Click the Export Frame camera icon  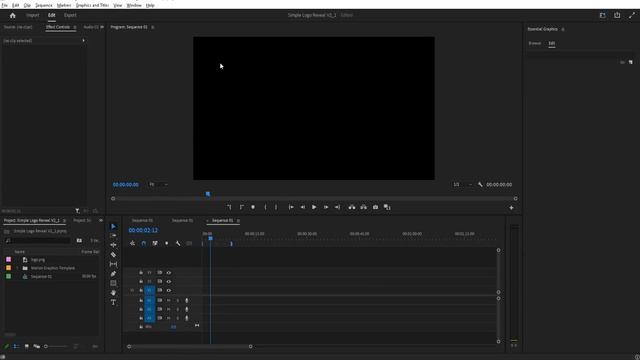pyautogui.click(x=376, y=207)
